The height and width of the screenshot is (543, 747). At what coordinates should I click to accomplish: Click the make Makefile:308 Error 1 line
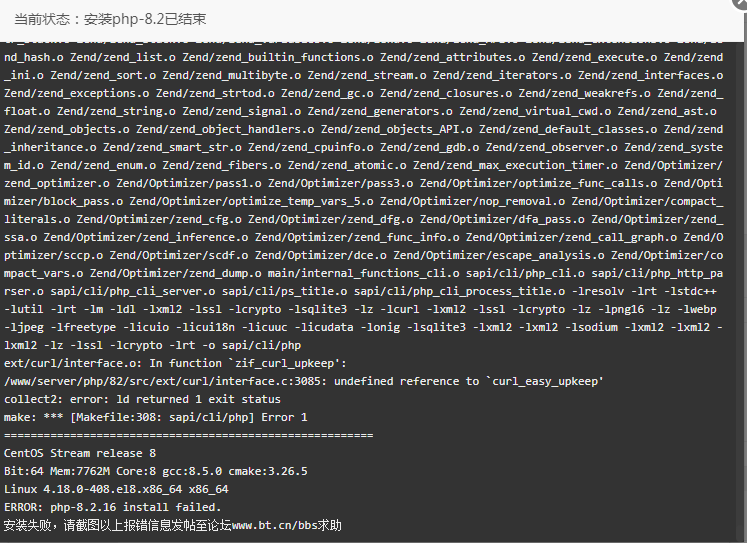pyautogui.click(x=156, y=417)
